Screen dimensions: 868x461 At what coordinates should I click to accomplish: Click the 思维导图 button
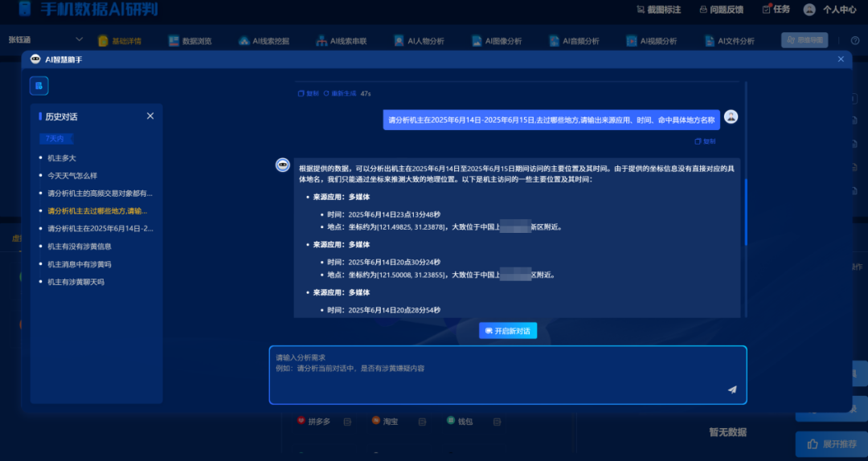tap(805, 40)
